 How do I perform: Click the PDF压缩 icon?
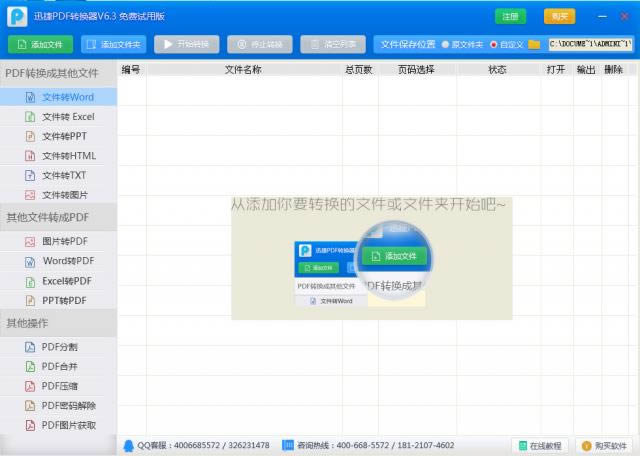30,386
